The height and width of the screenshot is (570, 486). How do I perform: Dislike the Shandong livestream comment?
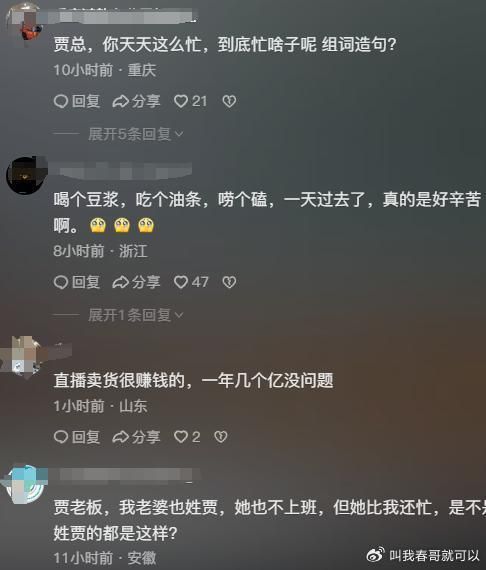pyautogui.click(x=220, y=437)
